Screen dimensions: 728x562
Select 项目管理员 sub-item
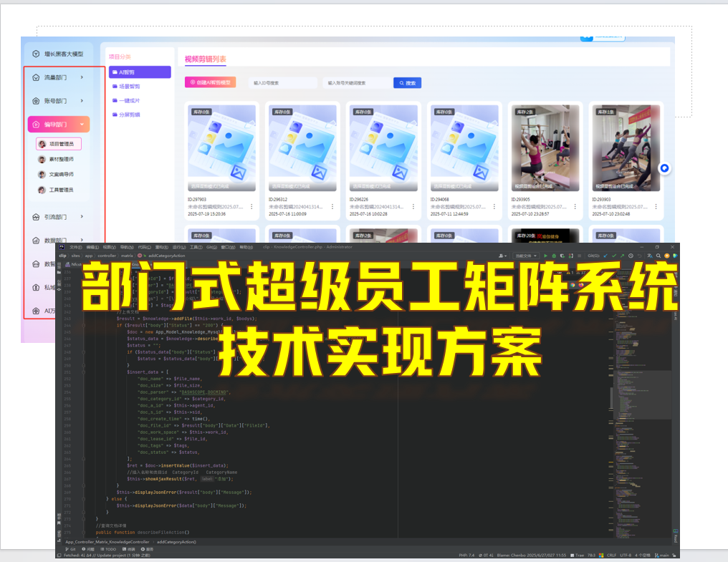point(59,144)
